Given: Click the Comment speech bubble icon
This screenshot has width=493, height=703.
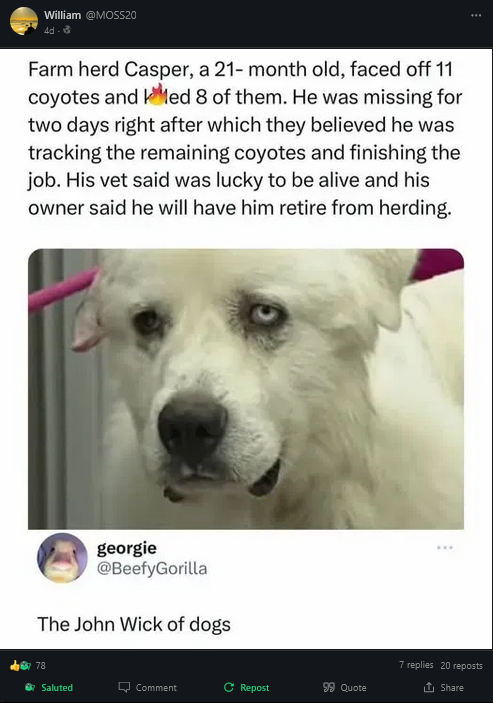Looking at the screenshot, I should (x=124, y=687).
